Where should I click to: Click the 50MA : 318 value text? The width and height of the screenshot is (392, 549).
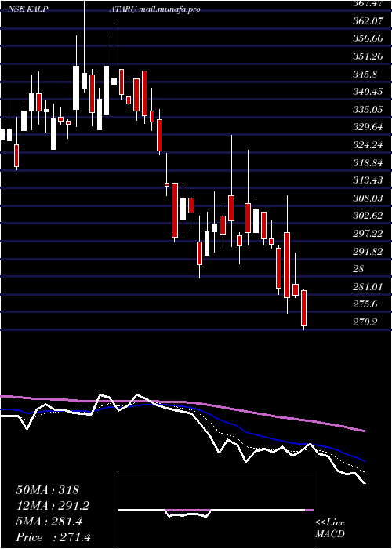[48, 490]
